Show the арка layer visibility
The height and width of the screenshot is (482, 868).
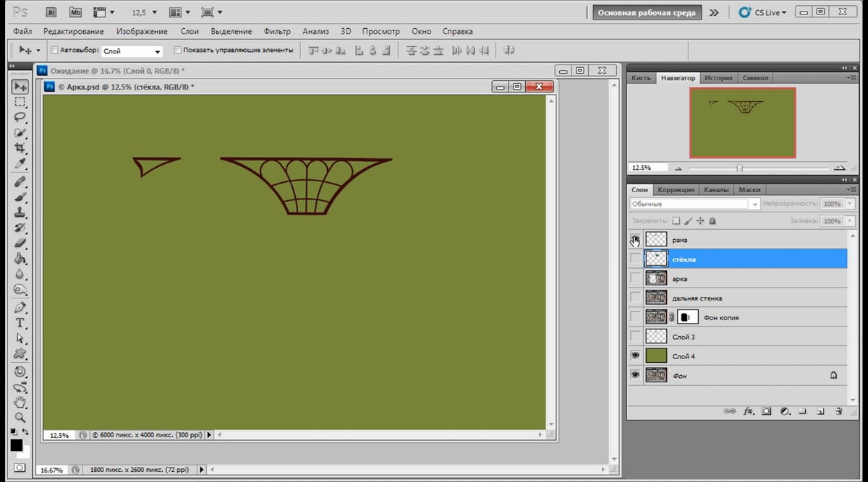635,278
